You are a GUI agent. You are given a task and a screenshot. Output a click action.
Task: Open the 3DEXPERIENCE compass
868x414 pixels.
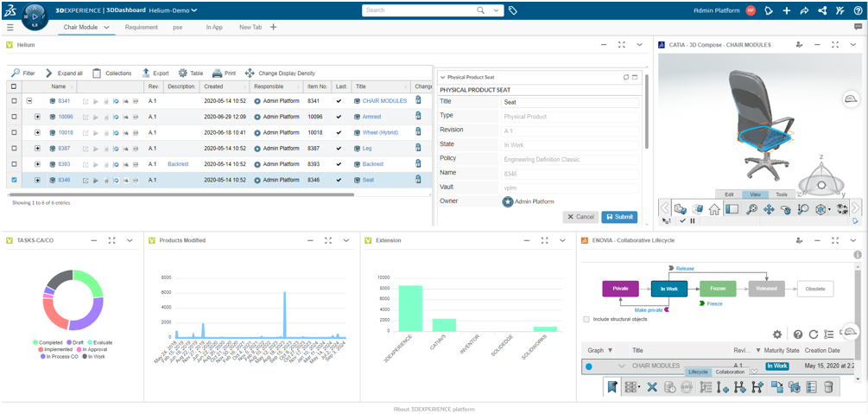pyautogui.click(x=35, y=16)
